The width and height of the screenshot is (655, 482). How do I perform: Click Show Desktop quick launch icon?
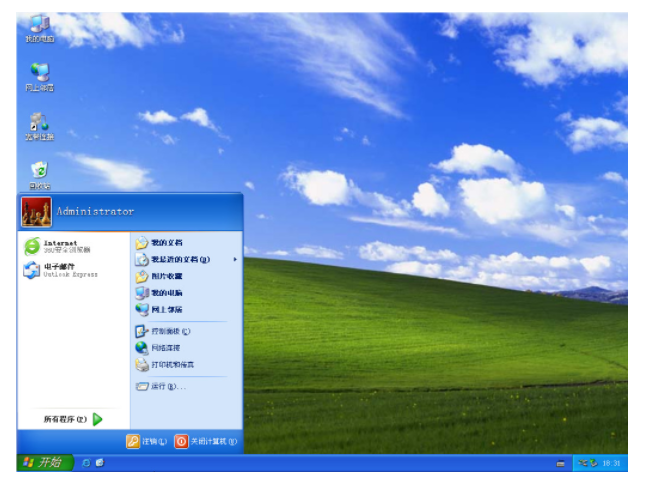(100, 463)
